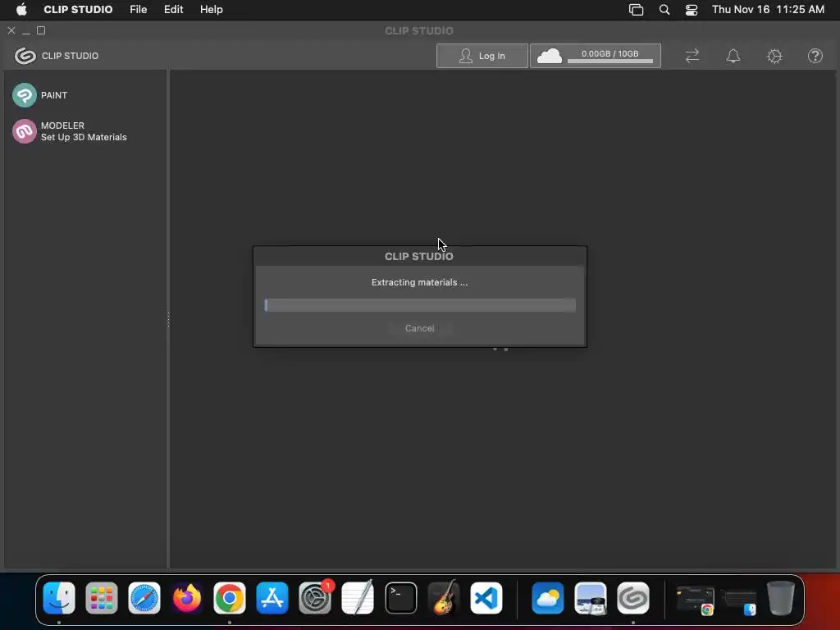Open the Apple menu

pyautogui.click(x=21, y=10)
